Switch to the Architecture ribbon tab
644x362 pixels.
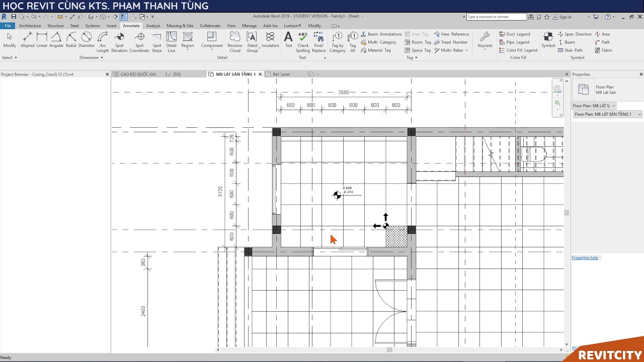[x=30, y=26]
